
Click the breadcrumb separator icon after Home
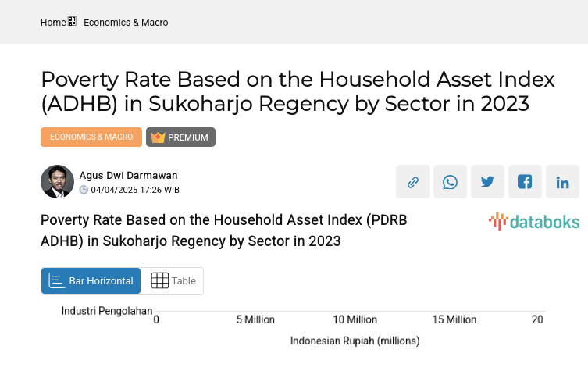pos(73,22)
